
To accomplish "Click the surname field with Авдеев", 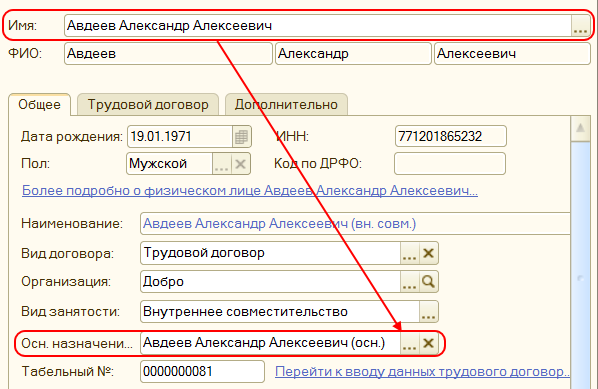I will click(168, 53).
